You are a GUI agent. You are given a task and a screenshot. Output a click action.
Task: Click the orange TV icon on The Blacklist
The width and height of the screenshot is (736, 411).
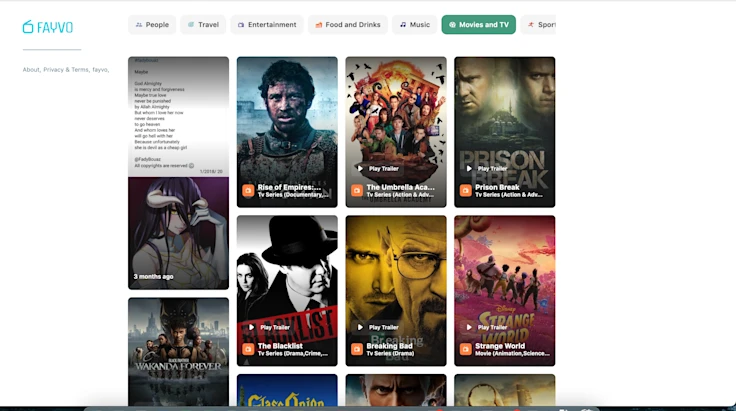tap(248, 349)
